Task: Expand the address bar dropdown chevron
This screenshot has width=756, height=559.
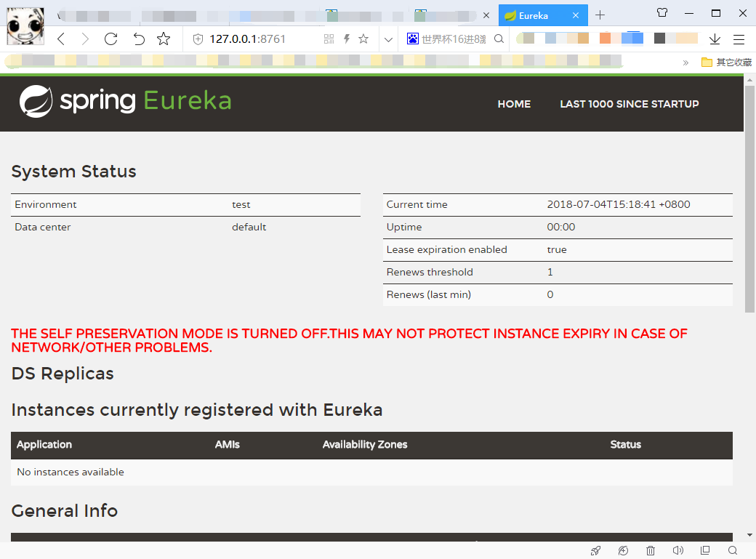Action: [388, 39]
